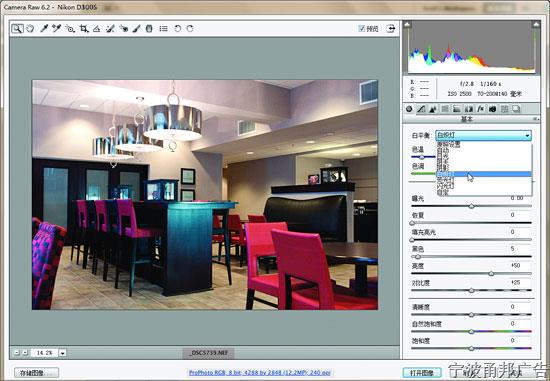Select the Straighten tool
Screen dimensions: 550x381
pyautogui.click(x=96, y=29)
